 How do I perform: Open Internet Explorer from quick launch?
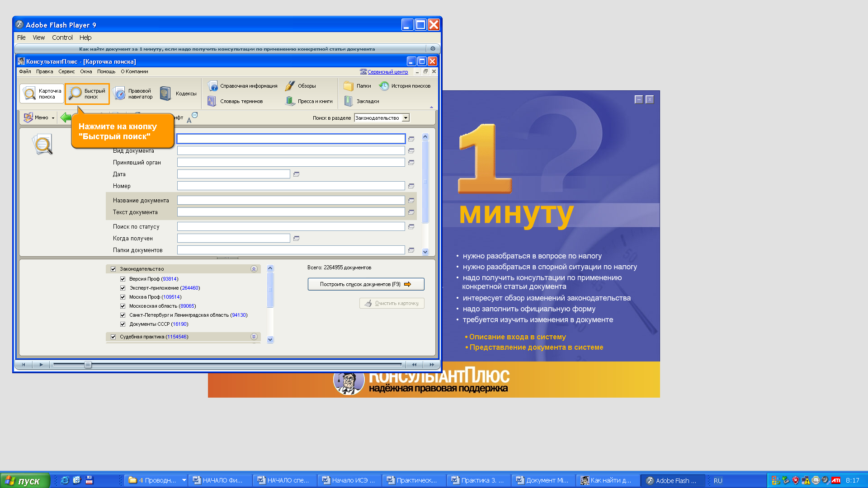[65, 480]
